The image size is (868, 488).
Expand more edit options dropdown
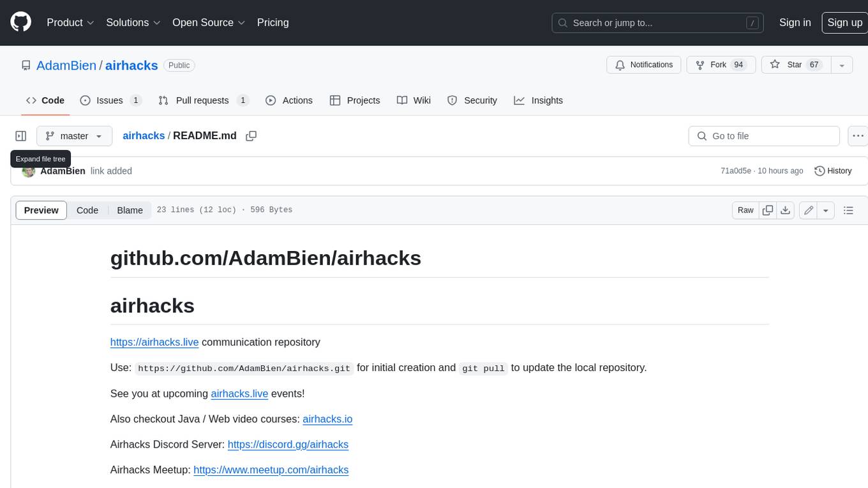coord(826,210)
